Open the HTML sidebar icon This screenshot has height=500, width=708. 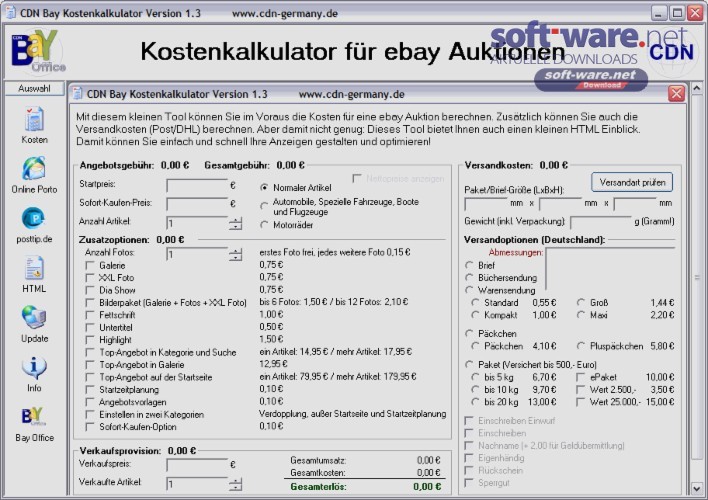coord(34,268)
